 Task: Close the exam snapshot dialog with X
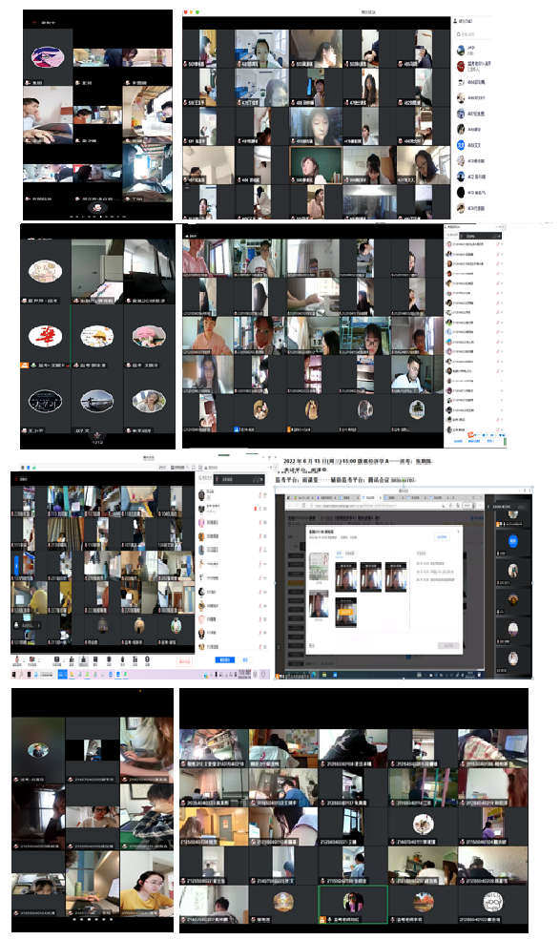[x=458, y=532]
